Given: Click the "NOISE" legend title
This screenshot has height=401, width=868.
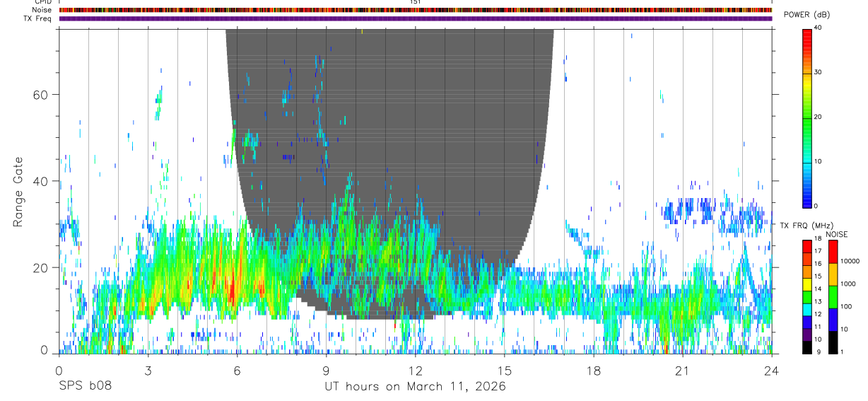Looking at the screenshot, I should 837,233.
